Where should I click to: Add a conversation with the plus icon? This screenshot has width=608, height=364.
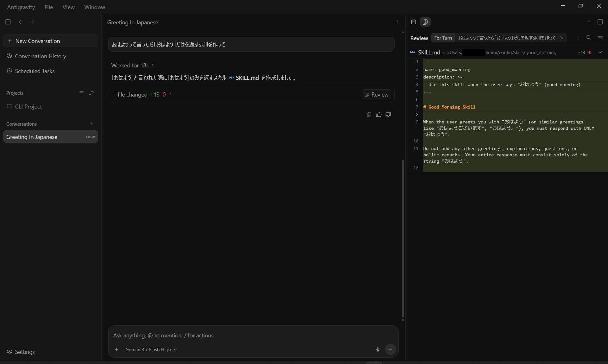pyautogui.click(x=91, y=123)
